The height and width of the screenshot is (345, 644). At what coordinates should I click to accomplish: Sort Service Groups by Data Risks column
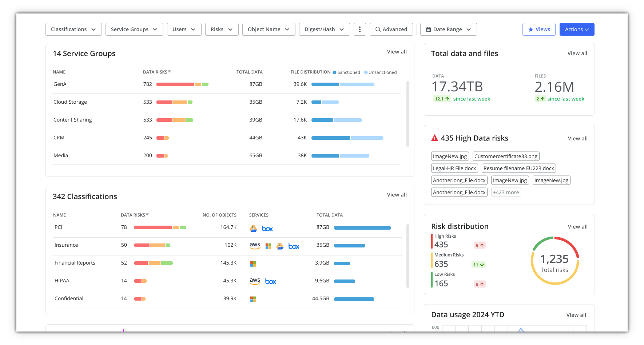[x=157, y=72]
